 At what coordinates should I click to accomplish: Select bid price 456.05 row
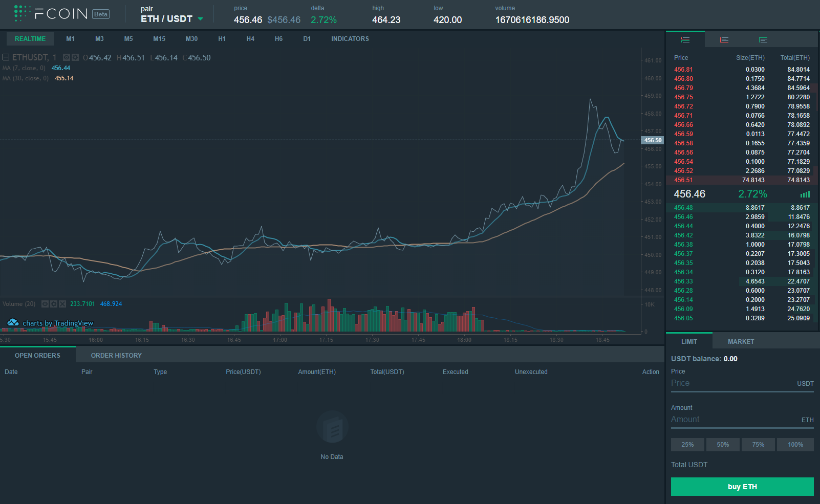pos(742,318)
